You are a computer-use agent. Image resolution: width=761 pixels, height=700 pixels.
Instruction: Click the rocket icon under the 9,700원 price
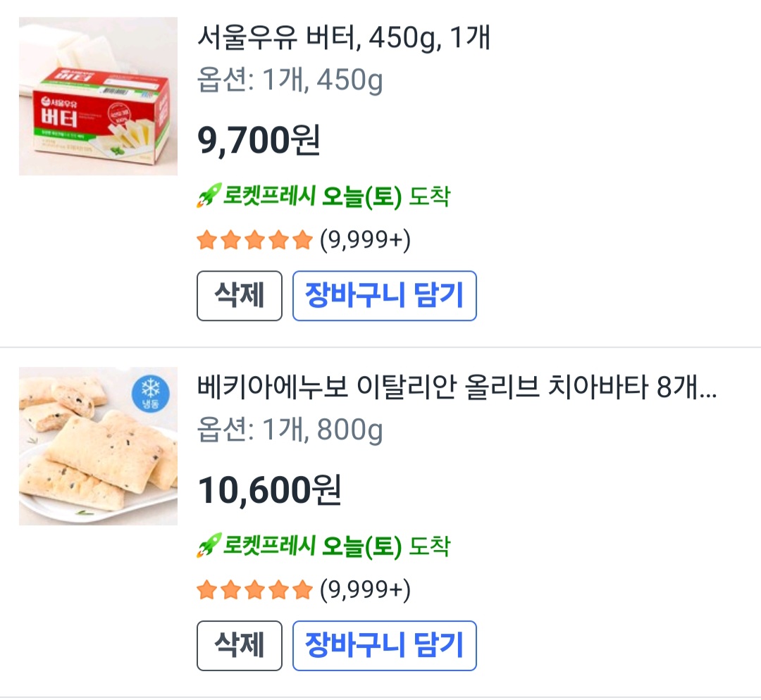tap(209, 196)
